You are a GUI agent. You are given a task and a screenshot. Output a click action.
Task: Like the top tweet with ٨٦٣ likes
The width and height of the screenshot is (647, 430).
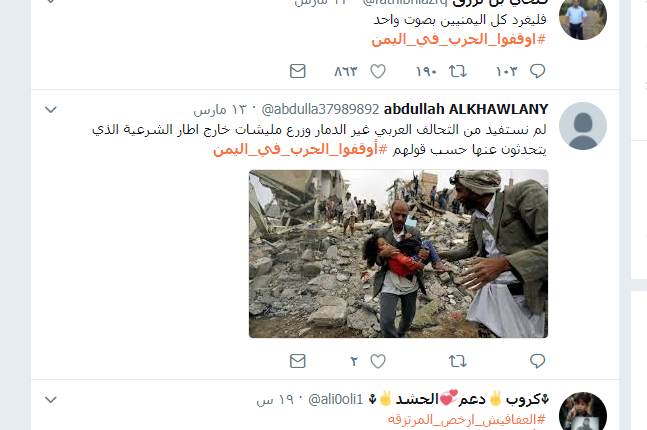(378, 71)
